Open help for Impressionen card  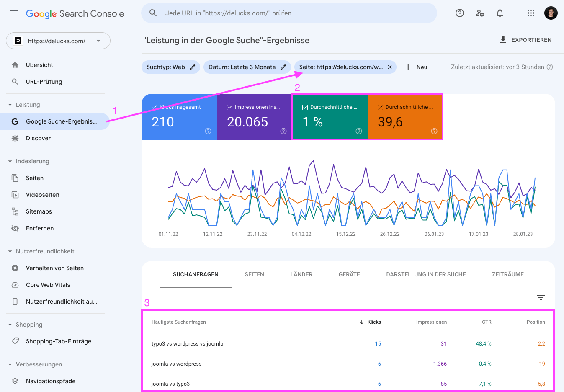pos(283,131)
